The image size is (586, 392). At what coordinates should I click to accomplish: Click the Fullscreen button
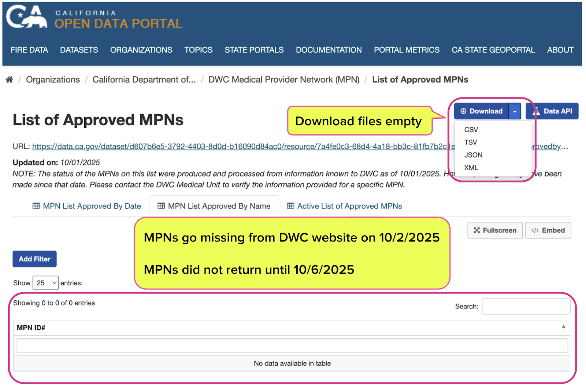click(495, 230)
